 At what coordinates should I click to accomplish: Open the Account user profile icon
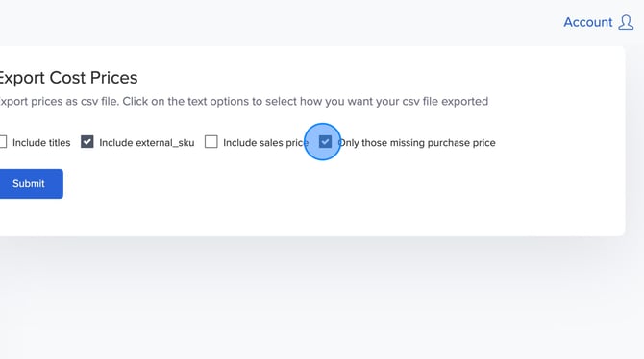tap(626, 22)
